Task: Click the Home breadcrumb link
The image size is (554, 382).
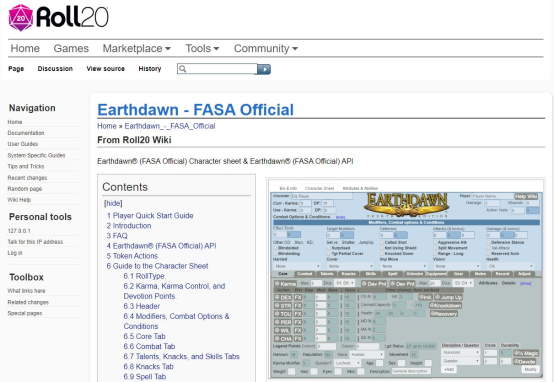Action: [x=107, y=126]
